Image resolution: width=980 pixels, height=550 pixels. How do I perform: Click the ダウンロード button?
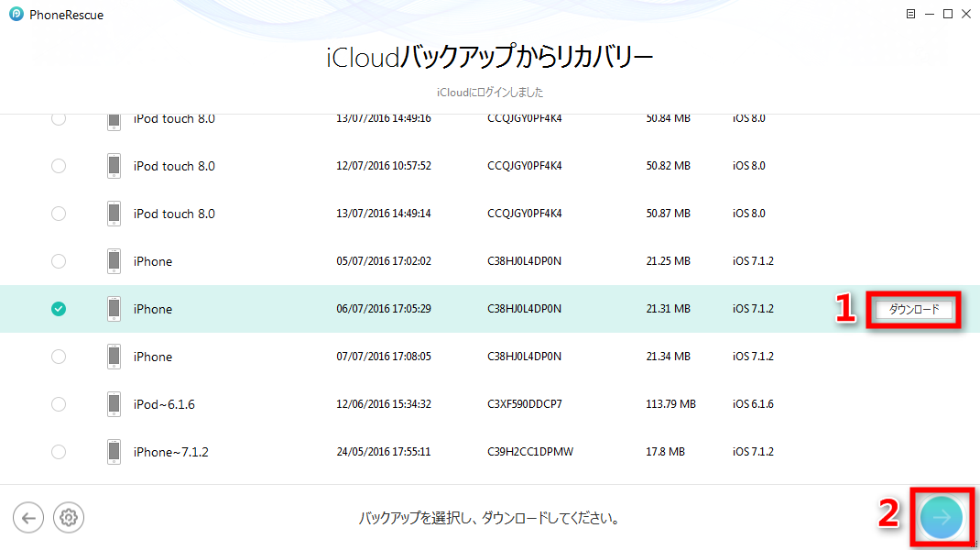914,309
